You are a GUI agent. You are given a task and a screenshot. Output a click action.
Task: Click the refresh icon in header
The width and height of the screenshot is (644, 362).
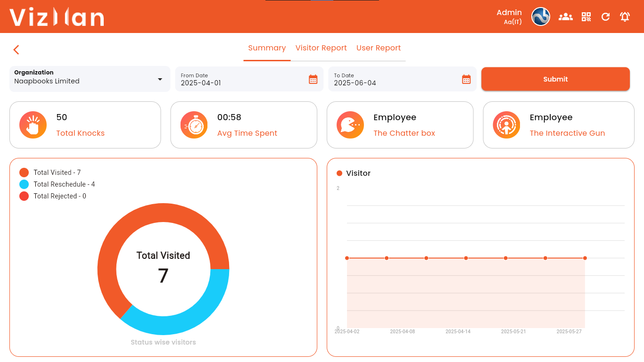605,17
